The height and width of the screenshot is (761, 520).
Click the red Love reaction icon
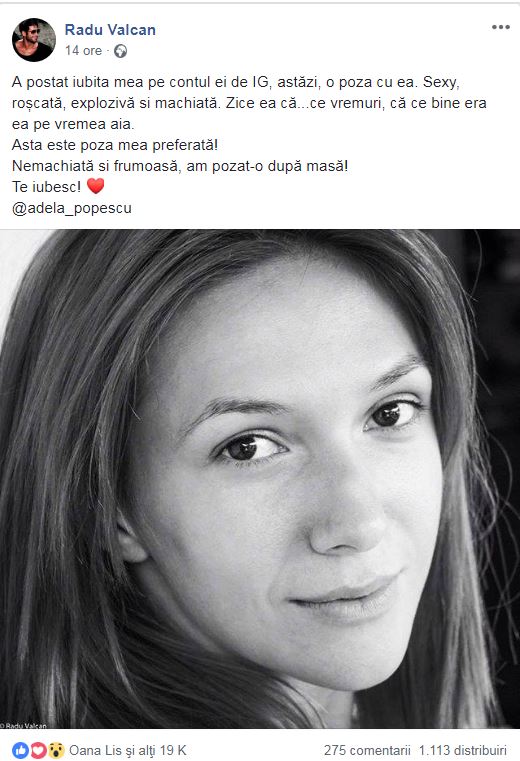click(38, 750)
